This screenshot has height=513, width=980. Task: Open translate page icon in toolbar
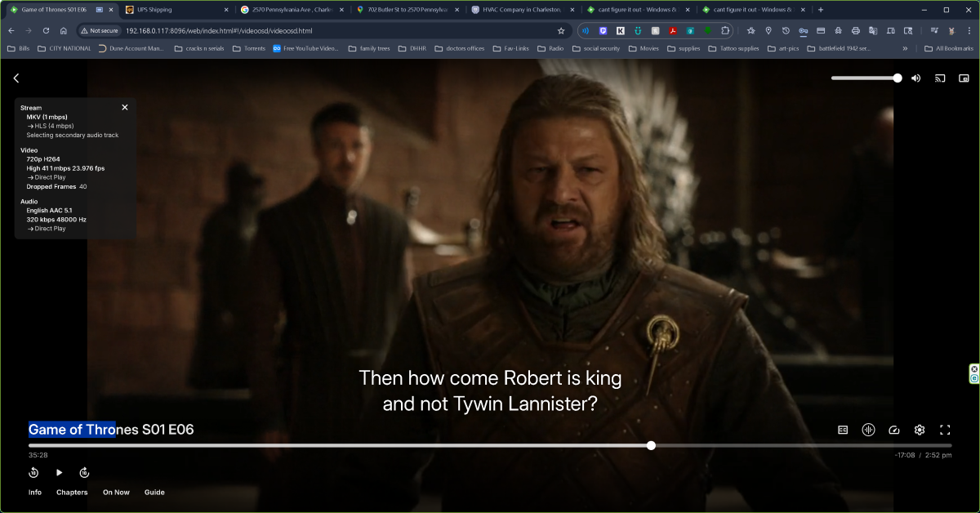coord(873,30)
